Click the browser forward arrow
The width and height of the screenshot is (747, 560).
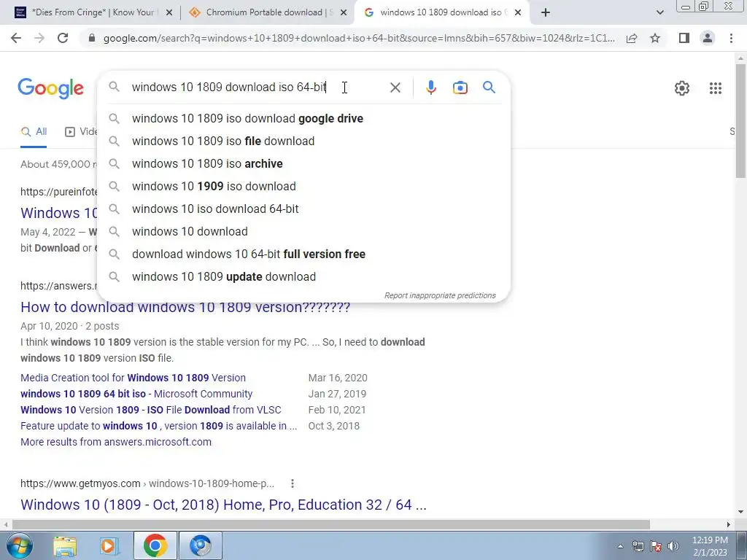point(39,38)
